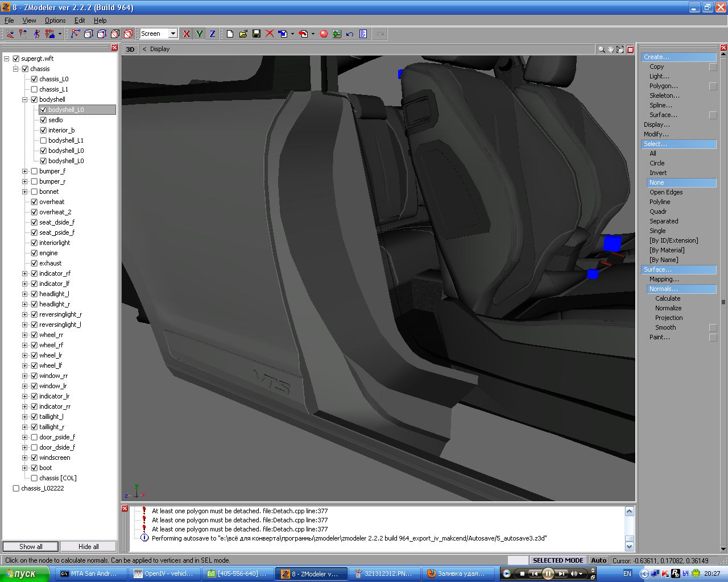Expand the bumper_f tree node
Screen dimensions: 728x582
[25, 171]
